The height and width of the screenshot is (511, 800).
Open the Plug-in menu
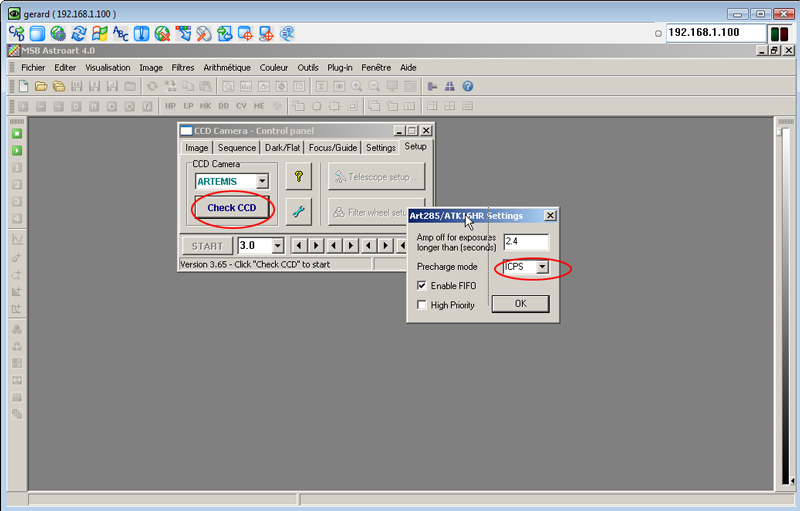coord(340,68)
